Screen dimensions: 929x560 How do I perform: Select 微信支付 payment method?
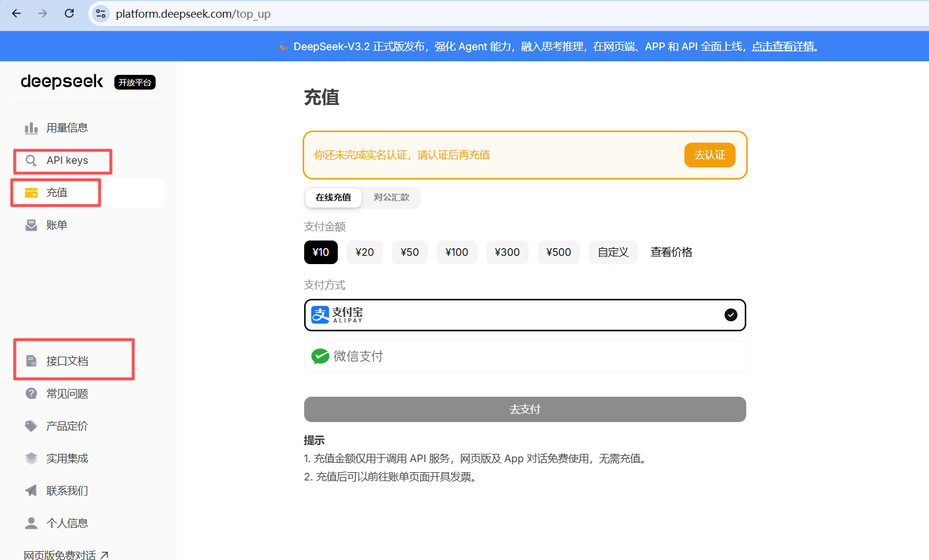(x=525, y=356)
